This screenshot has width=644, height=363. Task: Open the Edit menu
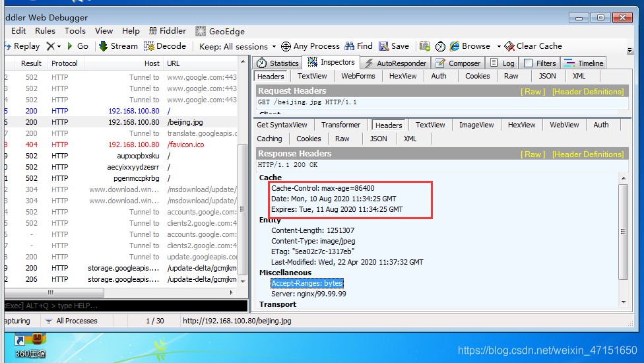18,31
